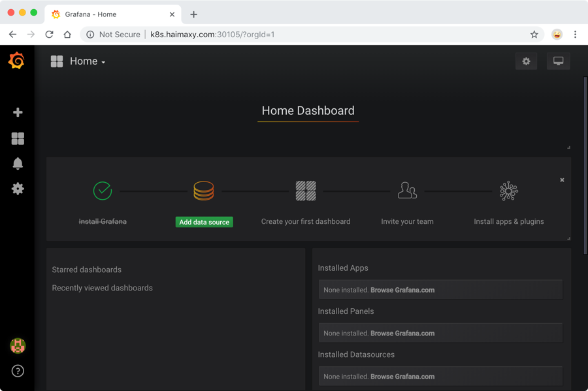Open a new browser tab
This screenshot has width=588, height=391.
pos(193,14)
